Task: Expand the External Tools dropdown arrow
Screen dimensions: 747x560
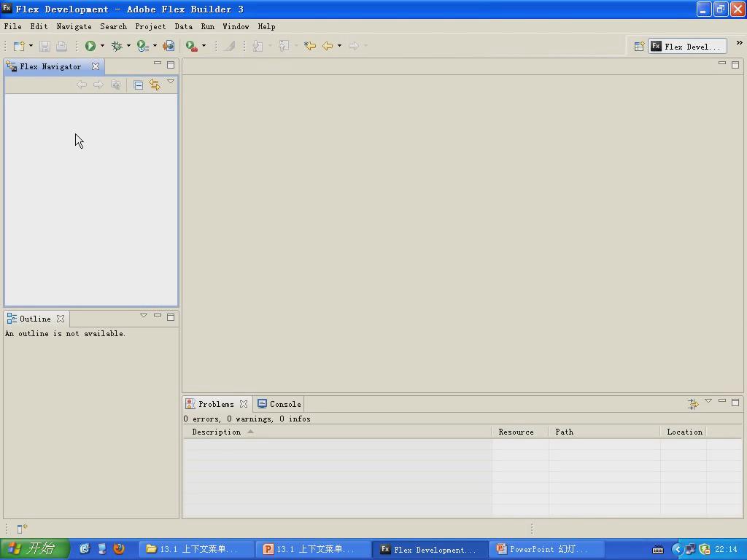Action: click(x=204, y=46)
